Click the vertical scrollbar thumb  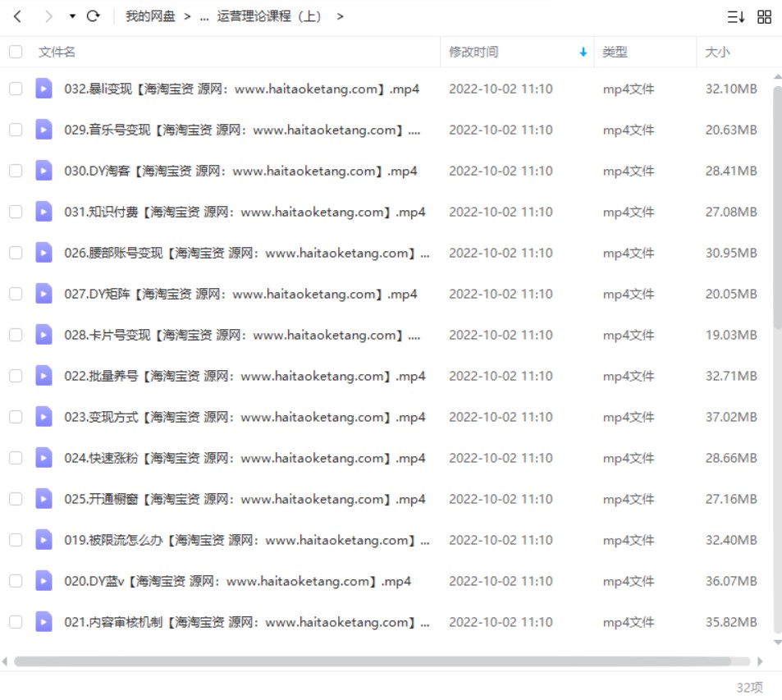pos(778,207)
